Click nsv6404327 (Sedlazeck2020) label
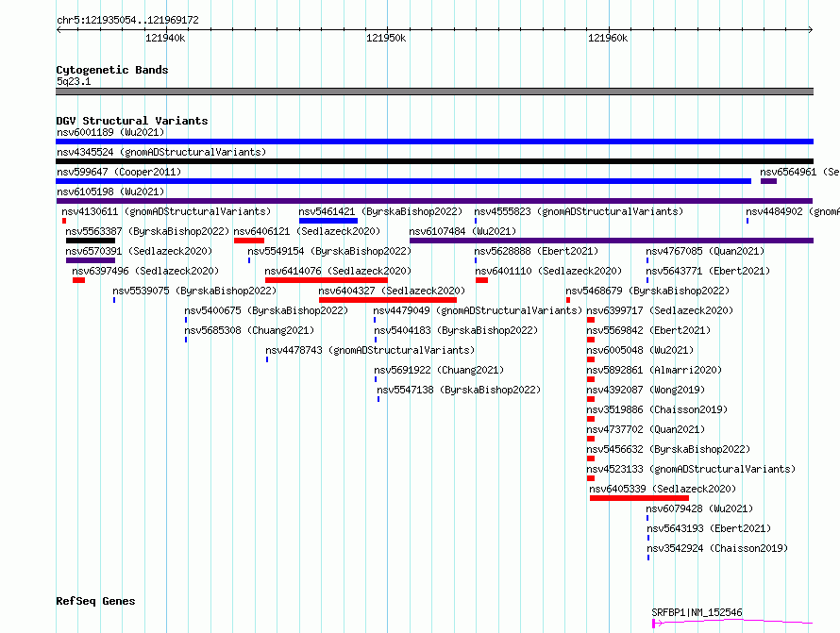This screenshot has height=633, width=840. tap(392, 291)
